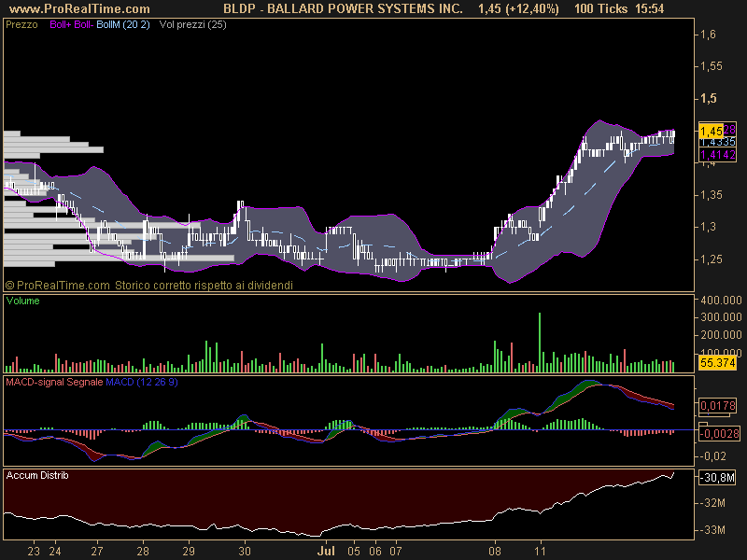Click the 1,45 (+12,40%) price change text
This screenshot has width=747, height=560.
point(518,8)
